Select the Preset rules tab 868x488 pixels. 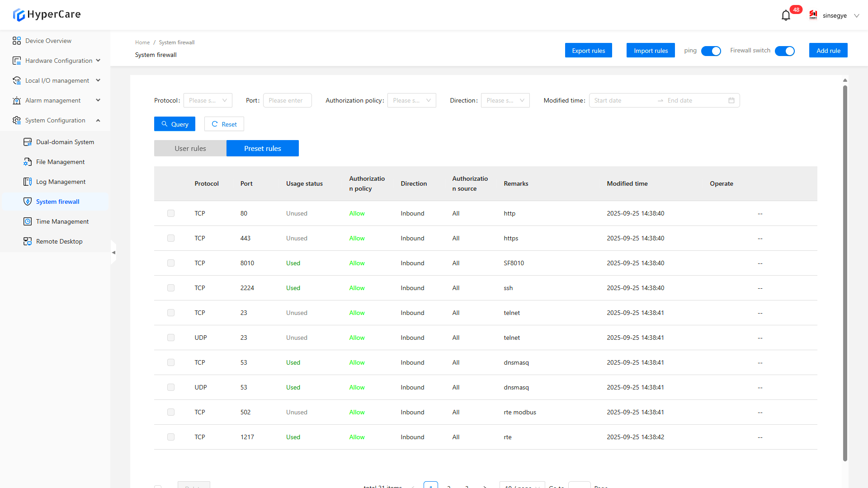[x=262, y=148]
